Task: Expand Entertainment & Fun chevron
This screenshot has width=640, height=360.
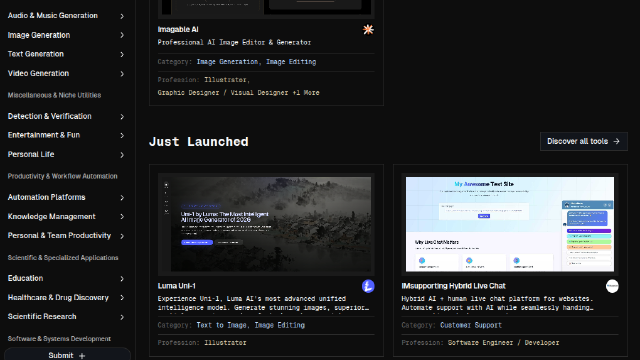Action: (x=122, y=136)
